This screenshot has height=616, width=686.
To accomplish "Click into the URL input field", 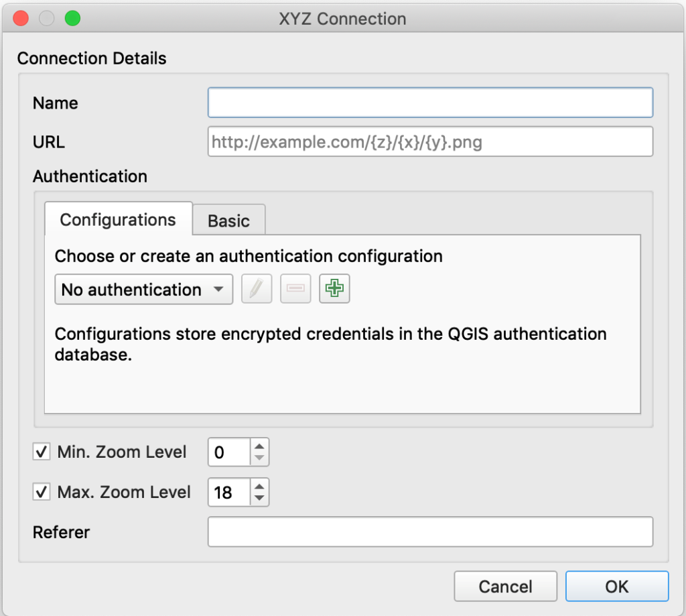I will click(x=431, y=141).
